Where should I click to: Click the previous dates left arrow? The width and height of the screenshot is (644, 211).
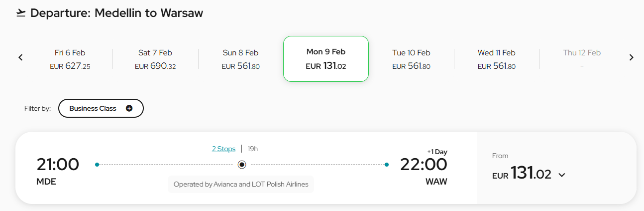coord(20,57)
